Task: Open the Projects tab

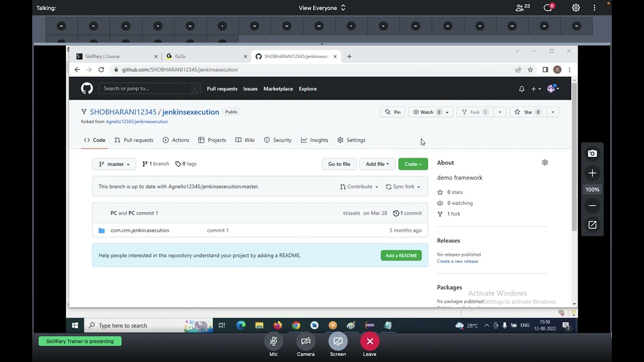Action: pos(212,140)
